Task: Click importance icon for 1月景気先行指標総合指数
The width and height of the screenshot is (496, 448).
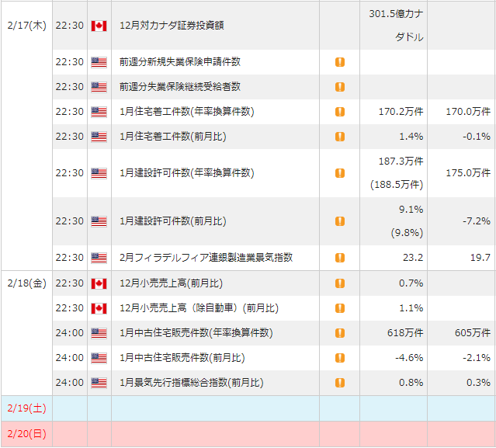Action: pyautogui.click(x=340, y=383)
